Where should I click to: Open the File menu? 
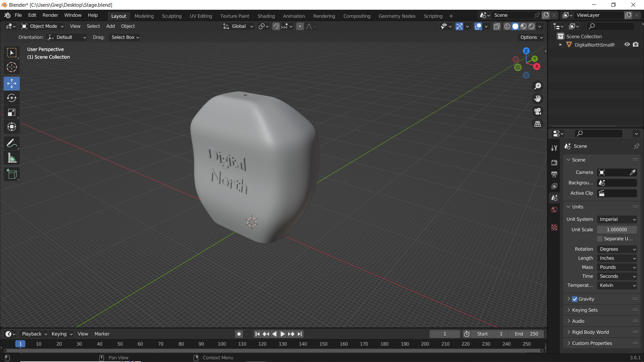(18, 15)
